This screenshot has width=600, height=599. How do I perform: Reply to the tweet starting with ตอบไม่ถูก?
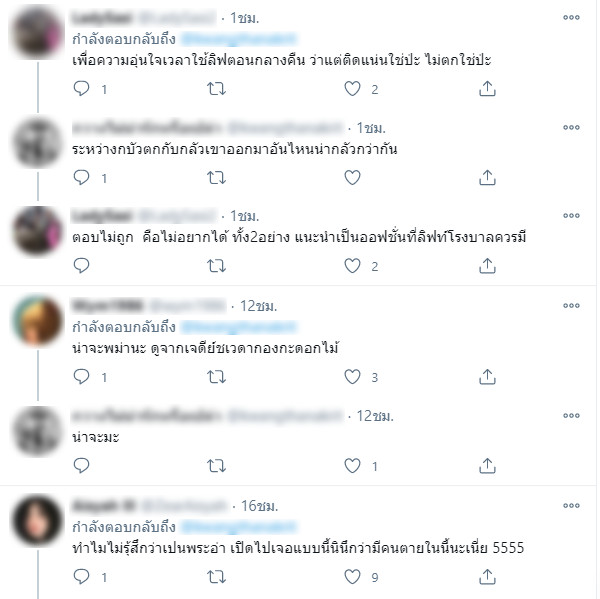(81, 266)
